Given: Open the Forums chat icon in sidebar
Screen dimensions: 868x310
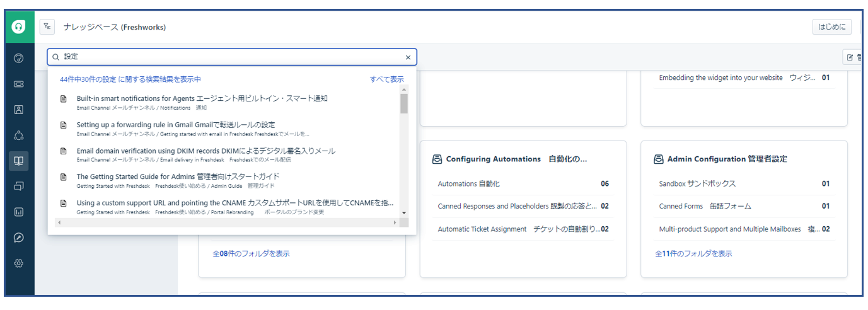Looking at the screenshot, I should (19, 187).
